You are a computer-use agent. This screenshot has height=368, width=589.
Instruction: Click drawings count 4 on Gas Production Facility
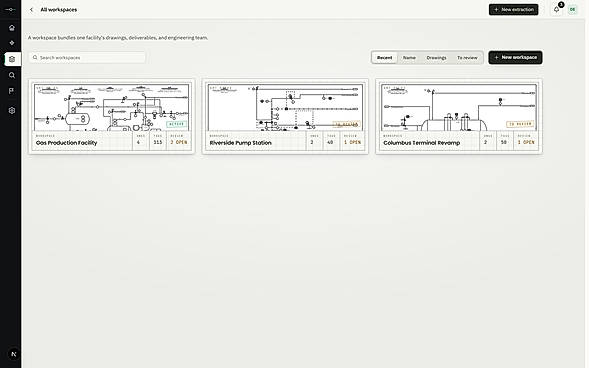pyautogui.click(x=138, y=142)
